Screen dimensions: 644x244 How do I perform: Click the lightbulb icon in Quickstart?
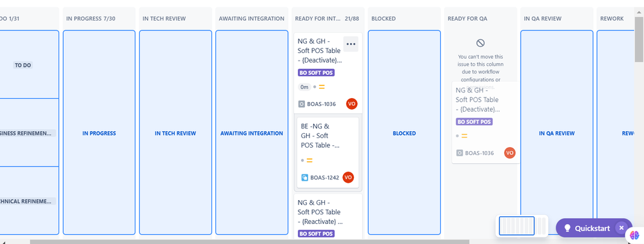click(567, 228)
